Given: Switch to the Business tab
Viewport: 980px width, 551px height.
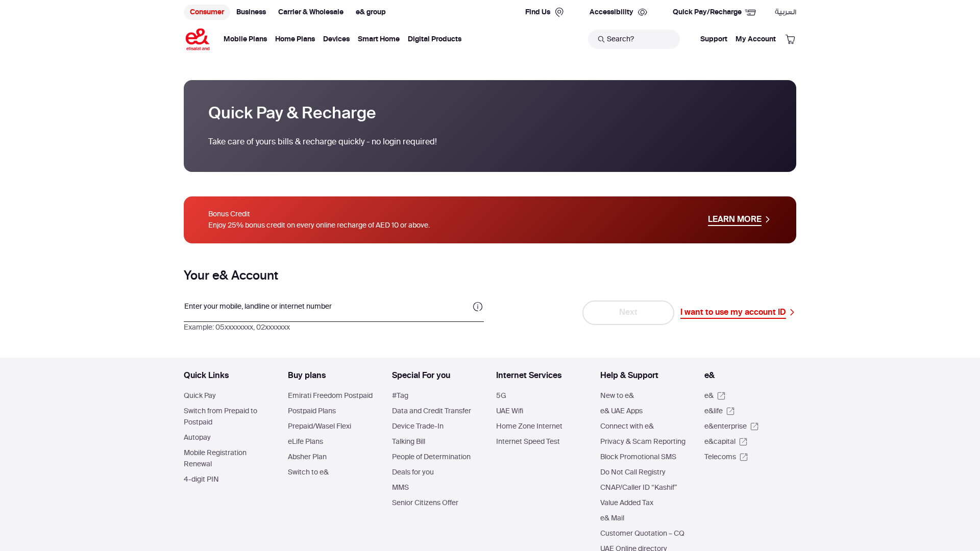Looking at the screenshot, I should click(x=251, y=12).
